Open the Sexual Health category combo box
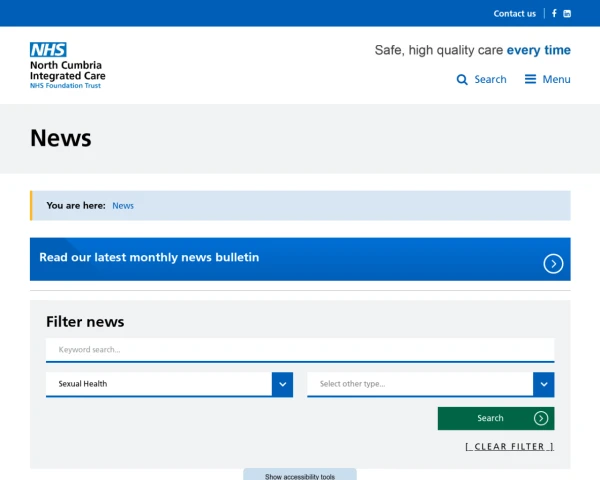The height and width of the screenshot is (480, 600). (169, 384)
